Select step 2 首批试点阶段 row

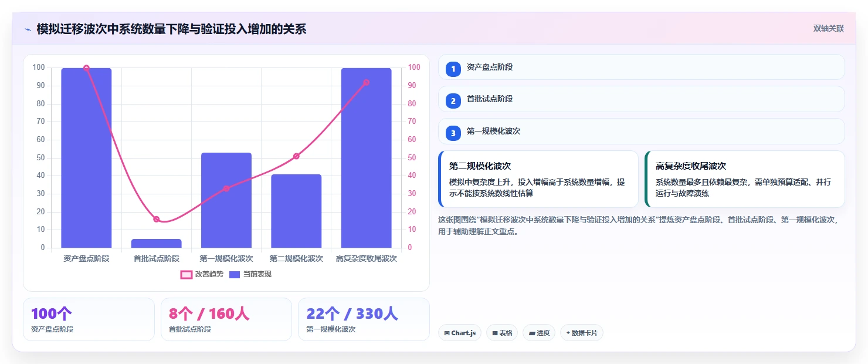tap(641, 99)
